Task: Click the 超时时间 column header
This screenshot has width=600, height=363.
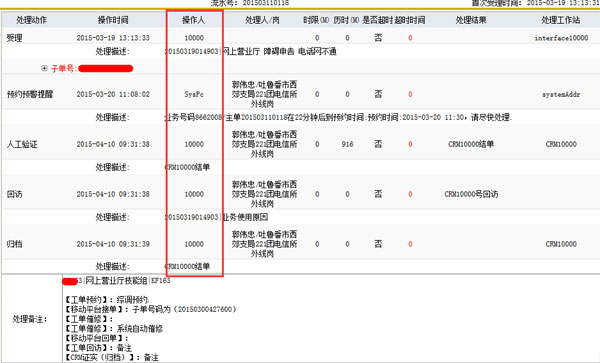Action: click(x=410, y=20)
